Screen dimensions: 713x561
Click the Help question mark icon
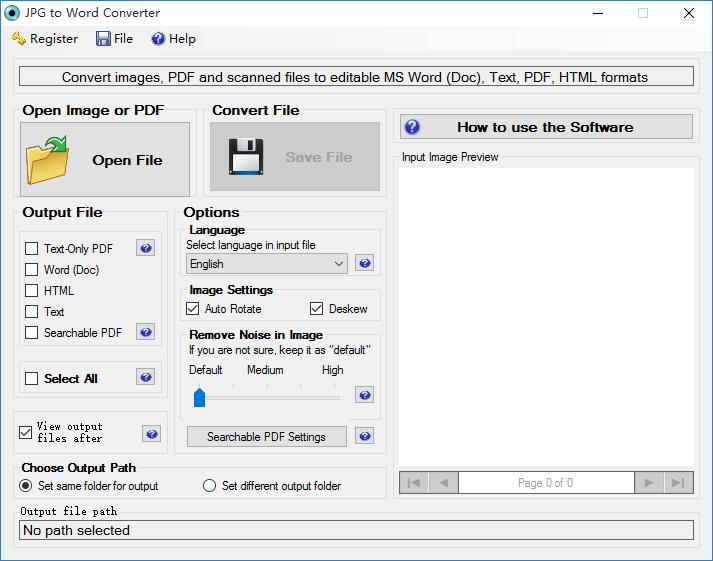pyautogui.click(x=158, y=39)
